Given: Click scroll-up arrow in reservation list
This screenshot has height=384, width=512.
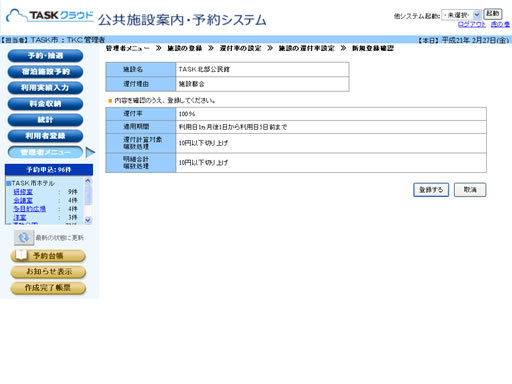Looking at the screenshot, I should (88, 181).
